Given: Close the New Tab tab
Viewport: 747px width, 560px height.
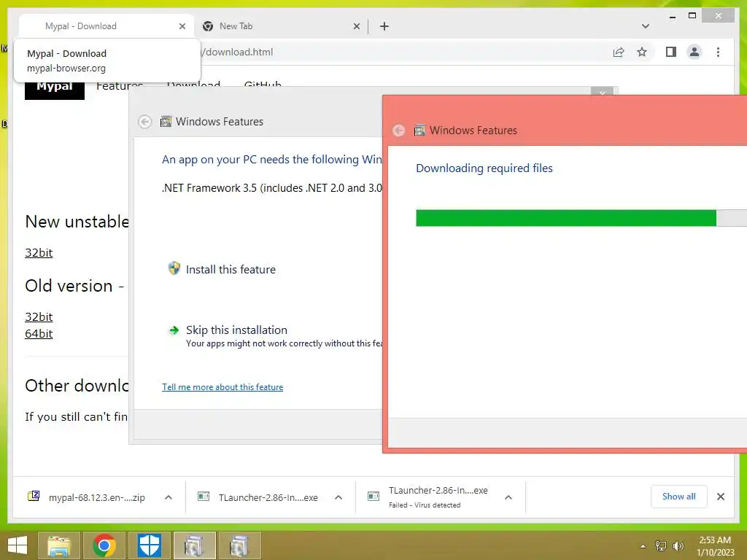Looking at the screenshot, I should pyautogui.click(x=356, y=26).
